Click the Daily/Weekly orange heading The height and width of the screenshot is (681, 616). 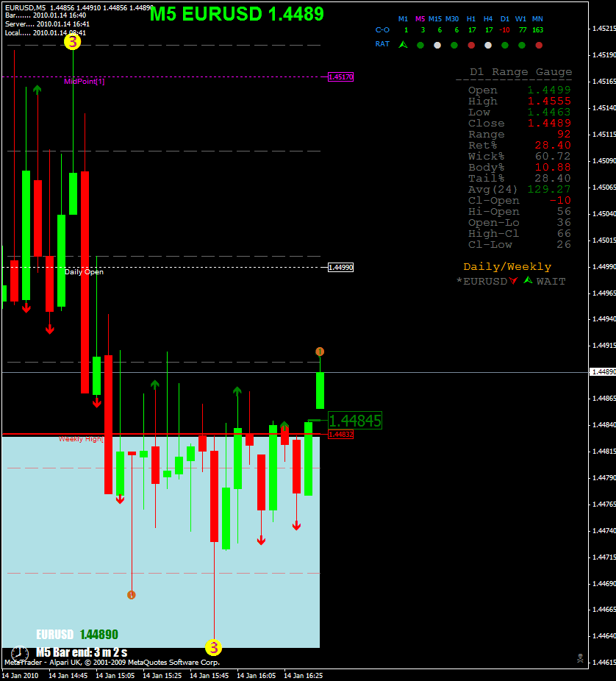507,267
